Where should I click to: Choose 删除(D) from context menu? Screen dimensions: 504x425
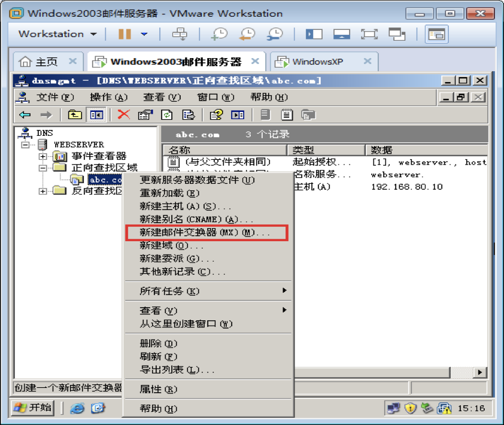click(x=208, y=344)
